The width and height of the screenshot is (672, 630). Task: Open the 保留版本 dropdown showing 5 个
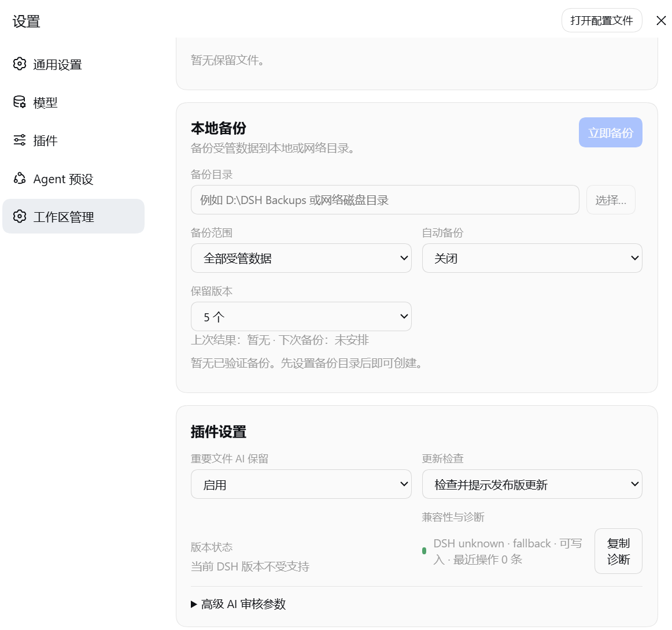point(301,317)
